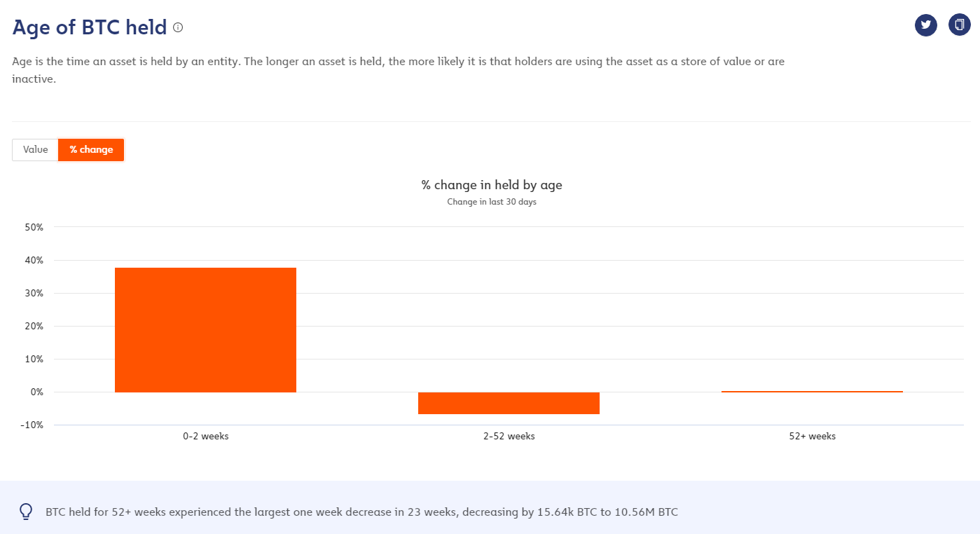Copy chart link with clipboard icon

coord(960,25)
